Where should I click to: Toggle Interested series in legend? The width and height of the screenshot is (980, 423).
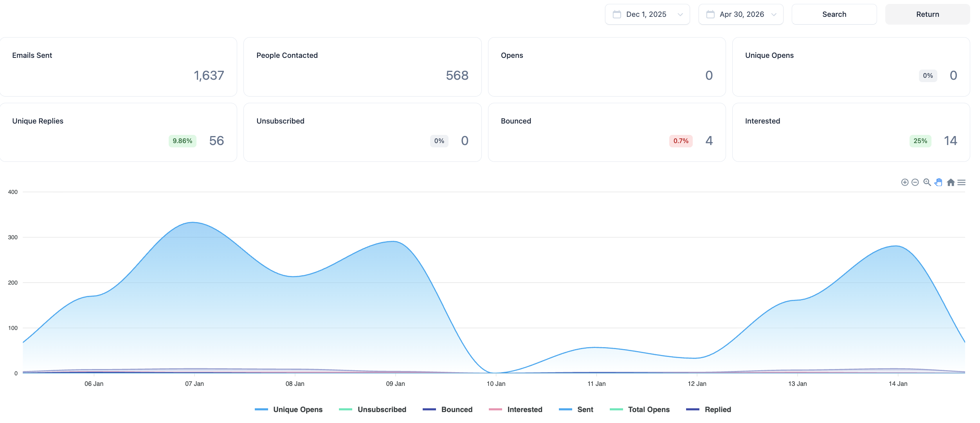pos(516,409)
